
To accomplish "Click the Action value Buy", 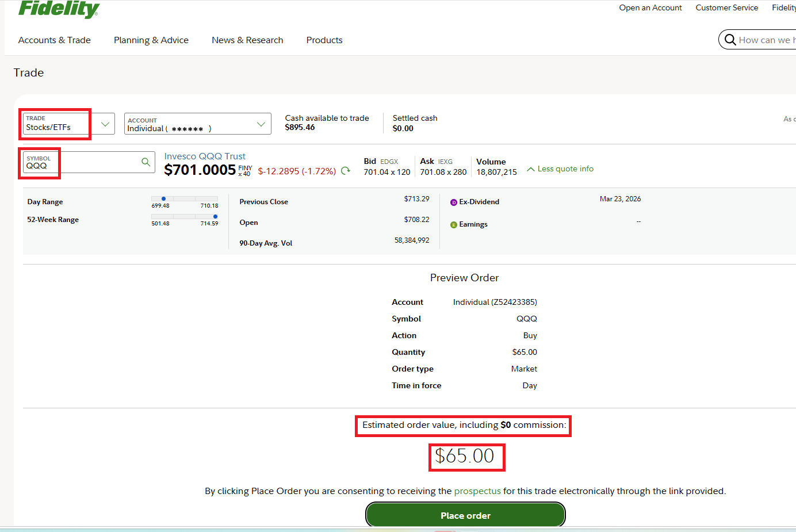I will (530, 335).
